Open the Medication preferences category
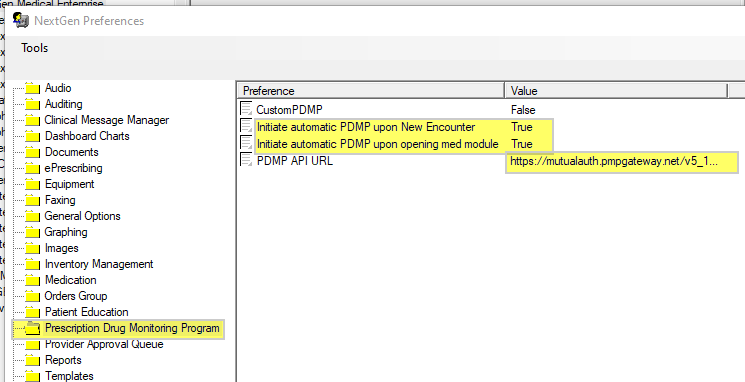 coord(71,280)
